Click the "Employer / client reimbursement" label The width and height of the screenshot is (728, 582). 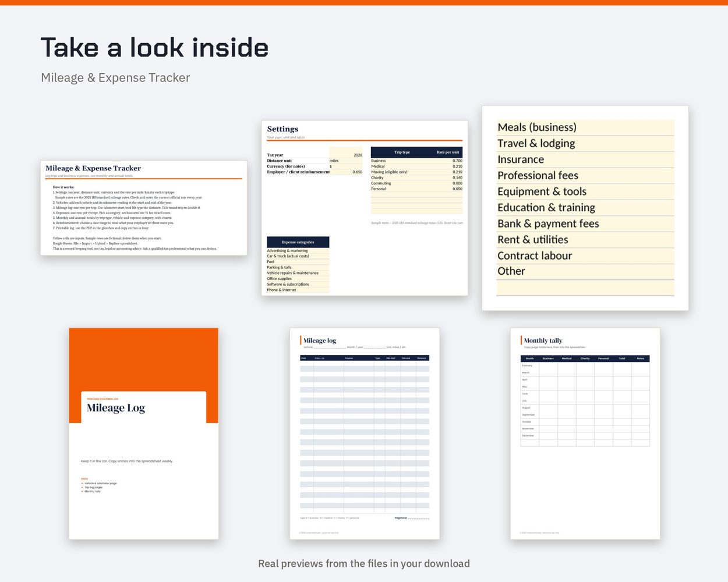click(x=298, y=172)
